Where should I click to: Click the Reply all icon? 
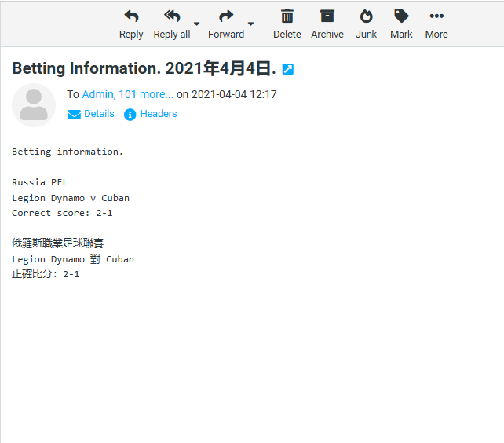pyautogui.click(x=171, y=16)
